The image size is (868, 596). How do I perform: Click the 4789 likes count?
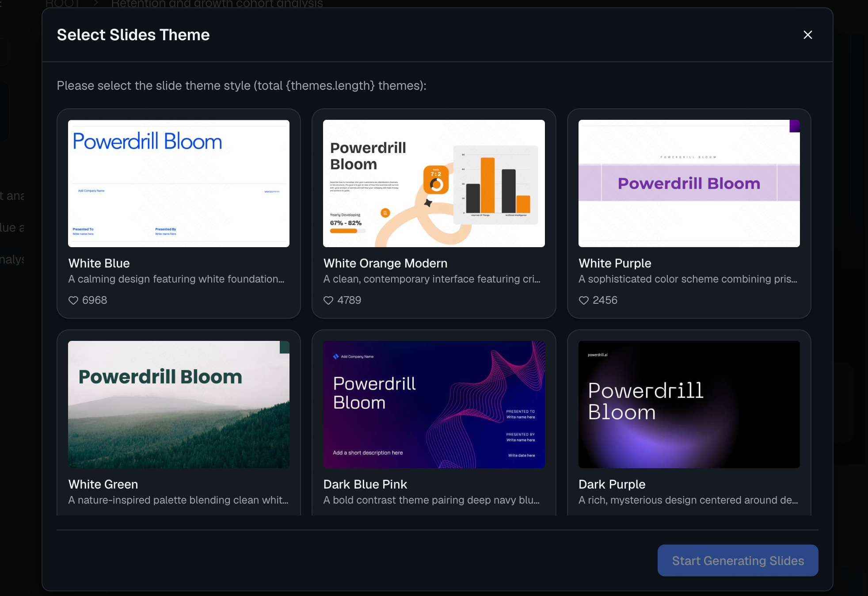coord(349,300)
